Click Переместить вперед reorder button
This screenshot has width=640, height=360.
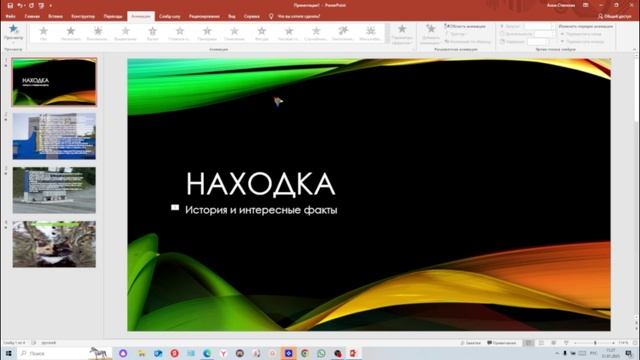582,42
